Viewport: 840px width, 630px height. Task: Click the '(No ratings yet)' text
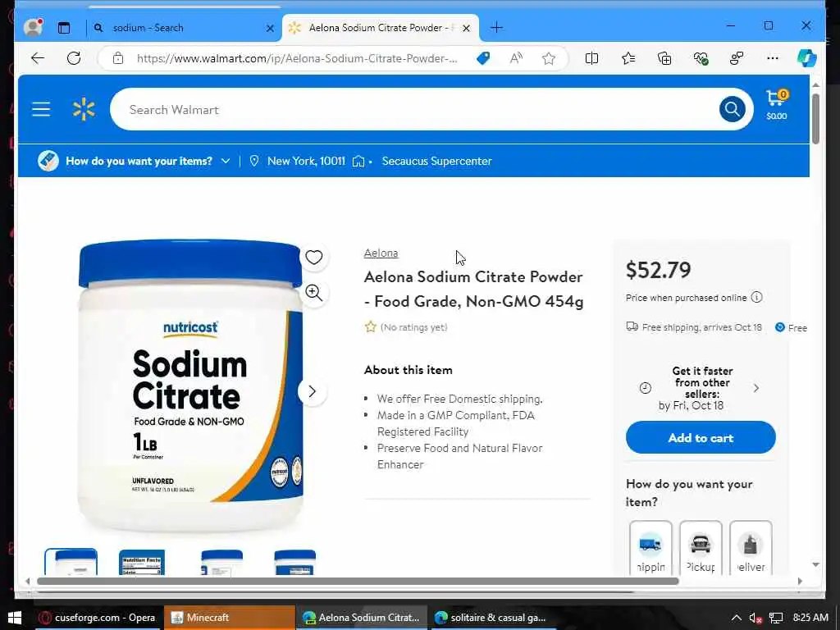point(413,327)
